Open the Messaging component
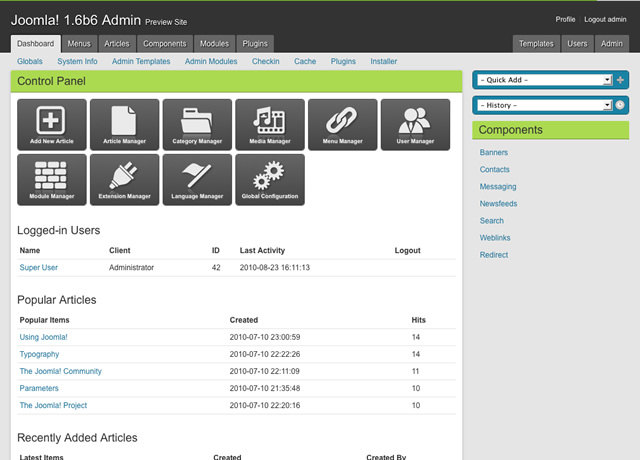 (x=498, y=187)
